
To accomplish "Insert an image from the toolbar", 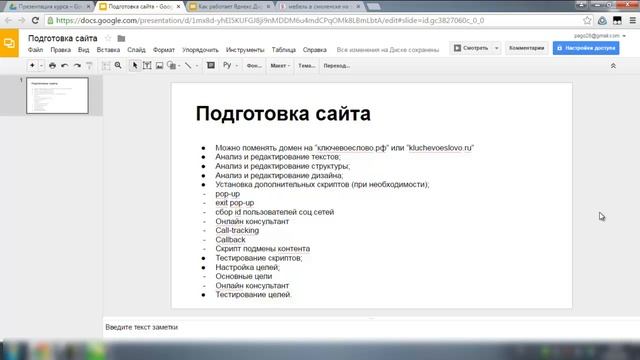I will point(160,65).
